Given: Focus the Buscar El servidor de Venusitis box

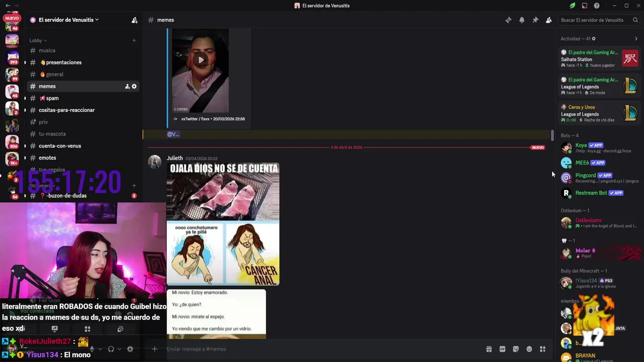Looking at the screenshot, I should pos(599,20).
